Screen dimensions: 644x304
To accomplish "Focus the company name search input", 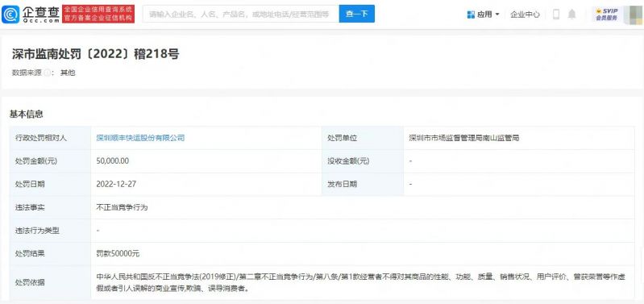I will tap(241, 14).
